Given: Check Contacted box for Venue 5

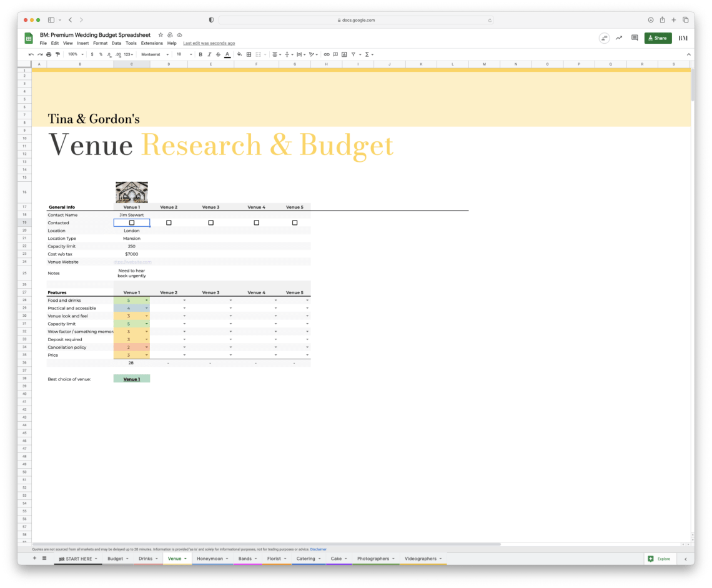Looking at the screenshot, I should pyautogui.click(x=295, y=222).
